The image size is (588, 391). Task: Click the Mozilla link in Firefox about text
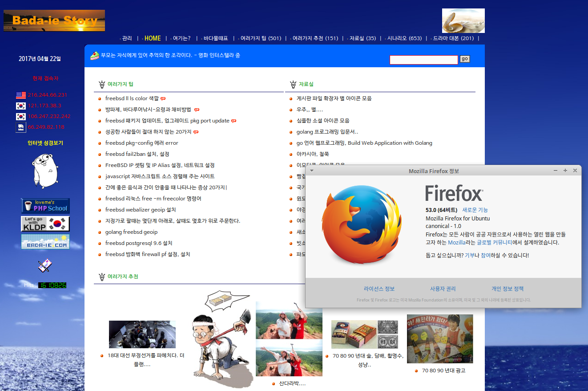456,243
